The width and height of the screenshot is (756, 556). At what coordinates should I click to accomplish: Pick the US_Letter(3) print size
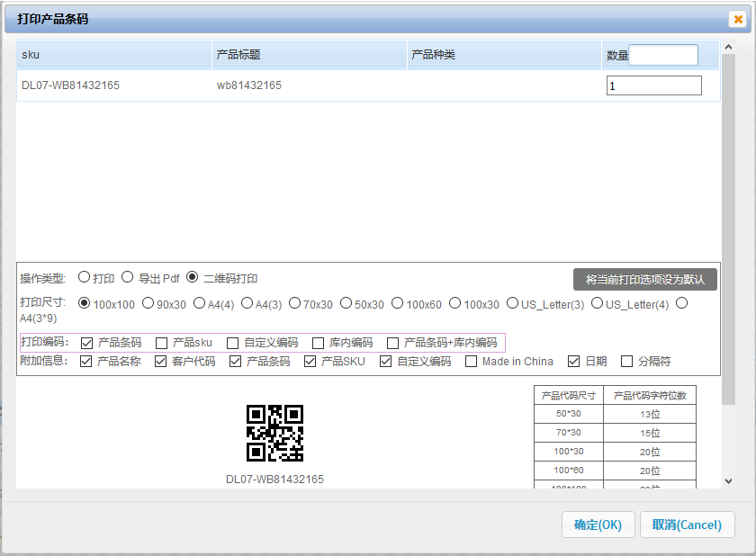click(513, 304)
